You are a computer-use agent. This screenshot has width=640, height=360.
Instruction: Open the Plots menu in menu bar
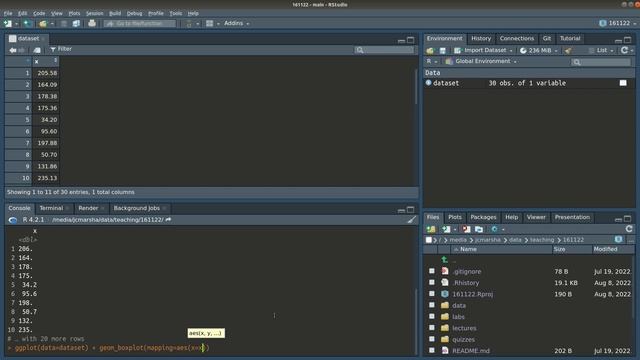click(x=74, y=13)
